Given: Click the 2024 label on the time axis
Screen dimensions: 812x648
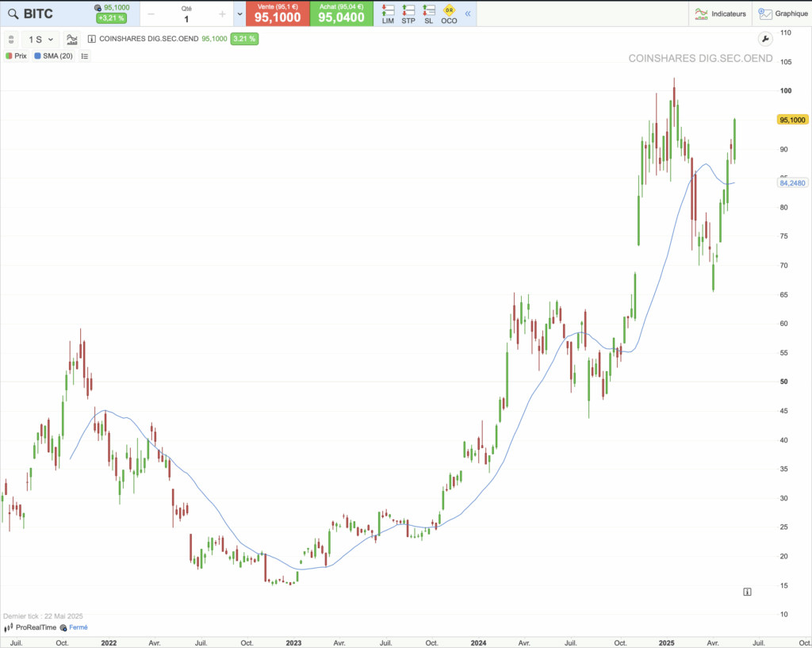Looking at the screenshot, I should (478, 642).
